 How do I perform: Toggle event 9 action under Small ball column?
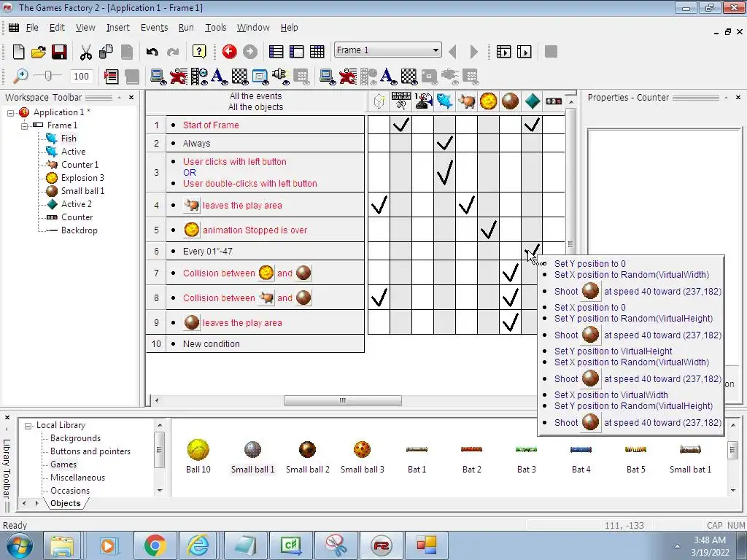[x=510, y=322]
